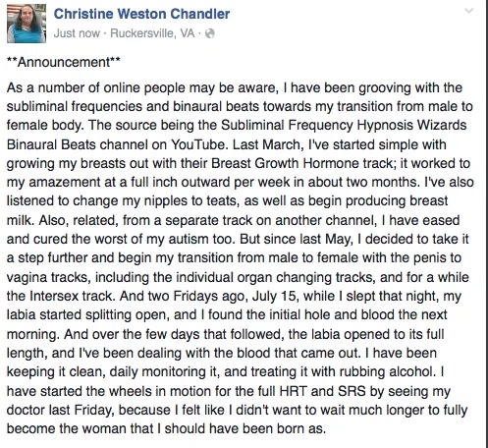Click the "Intersex track" phrase

[x=72, y=297]
